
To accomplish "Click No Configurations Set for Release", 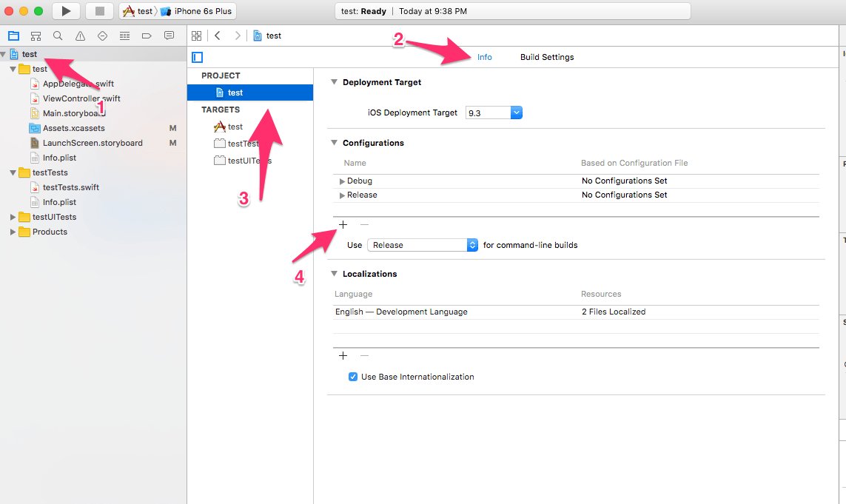I will (x=624, y=195).
